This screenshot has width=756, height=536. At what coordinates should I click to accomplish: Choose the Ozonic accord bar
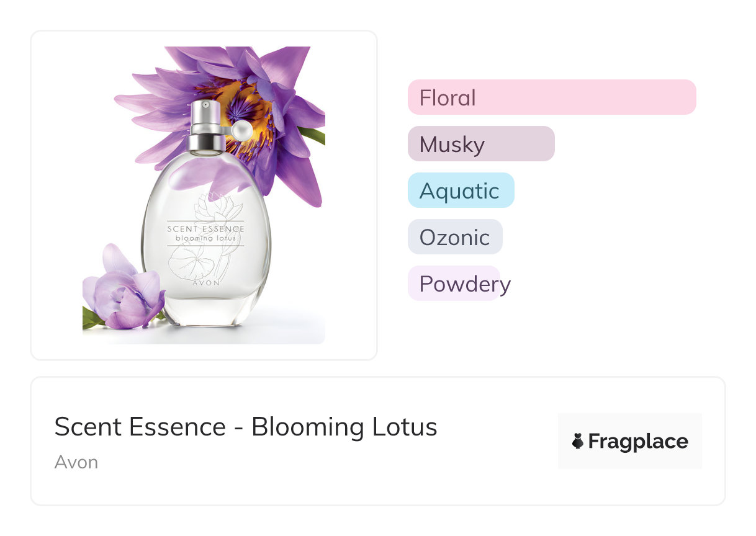point(454,237)
